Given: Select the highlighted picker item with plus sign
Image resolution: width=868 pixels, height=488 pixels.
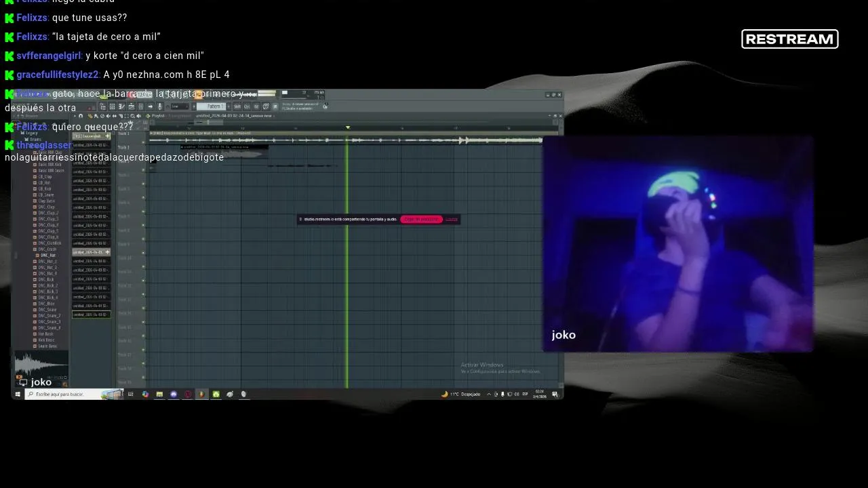Looking at the screenshot, I should coord(91,251).
